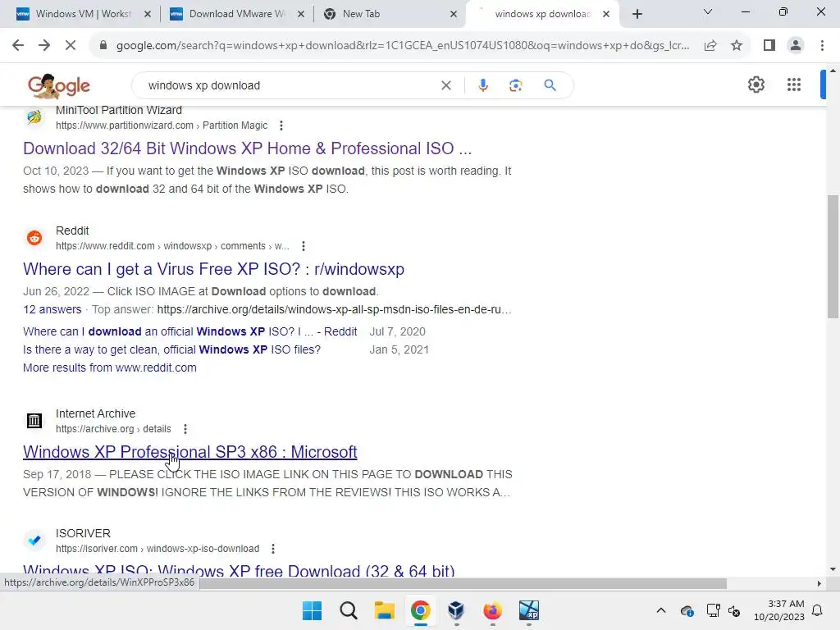This screenshot has height=630, width=840.
Task: Click the Google doodle logo
Action: pos(58,85)
